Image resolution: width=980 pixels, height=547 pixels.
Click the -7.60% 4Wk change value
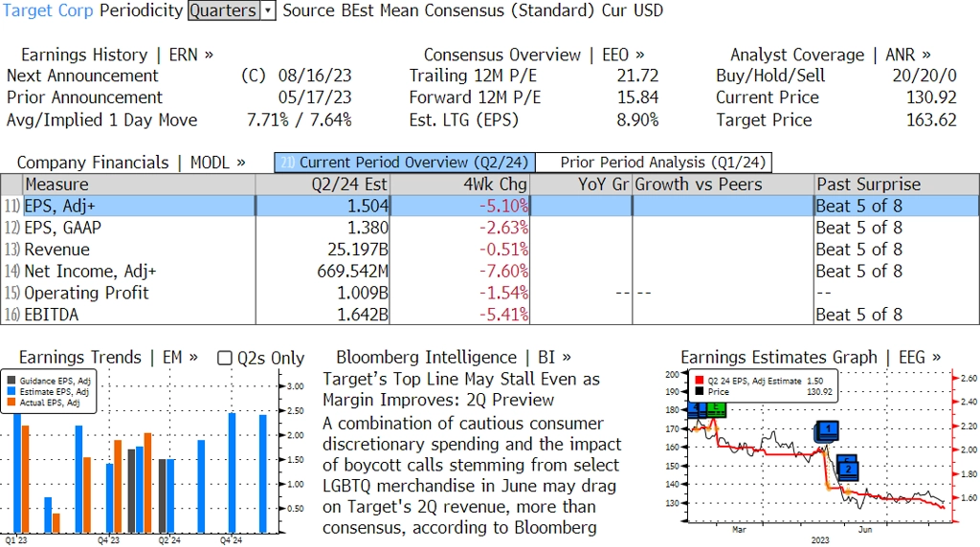[x=503, y=272]
